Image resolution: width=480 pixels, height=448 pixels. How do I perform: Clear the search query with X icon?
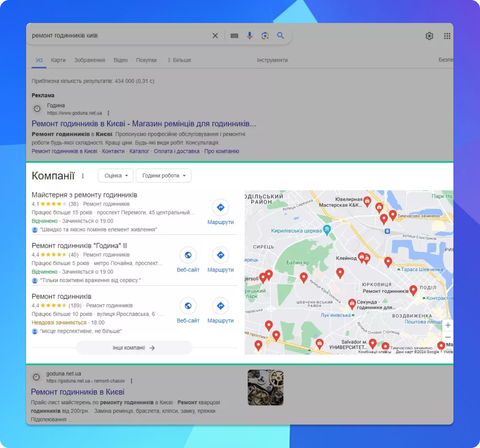coord(215,36)
